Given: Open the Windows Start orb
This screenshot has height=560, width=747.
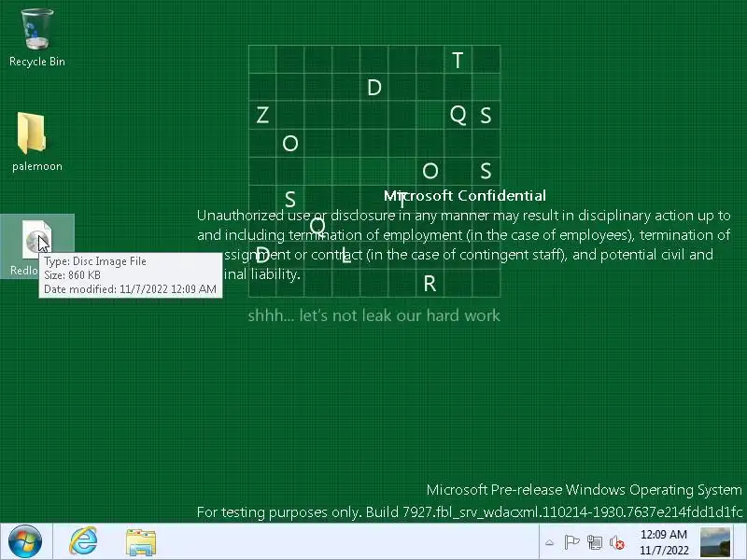Looking at the screenshot, I should click(25, 541).
